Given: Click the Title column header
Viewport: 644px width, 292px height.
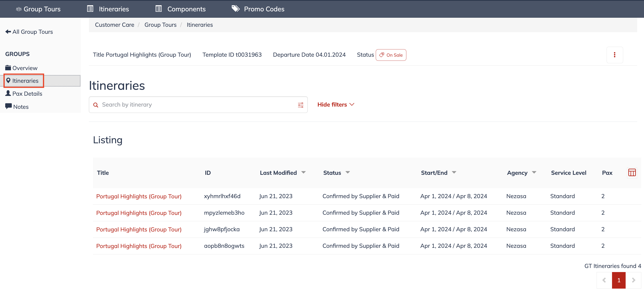Looking at the screenshot, I should 103,173.
